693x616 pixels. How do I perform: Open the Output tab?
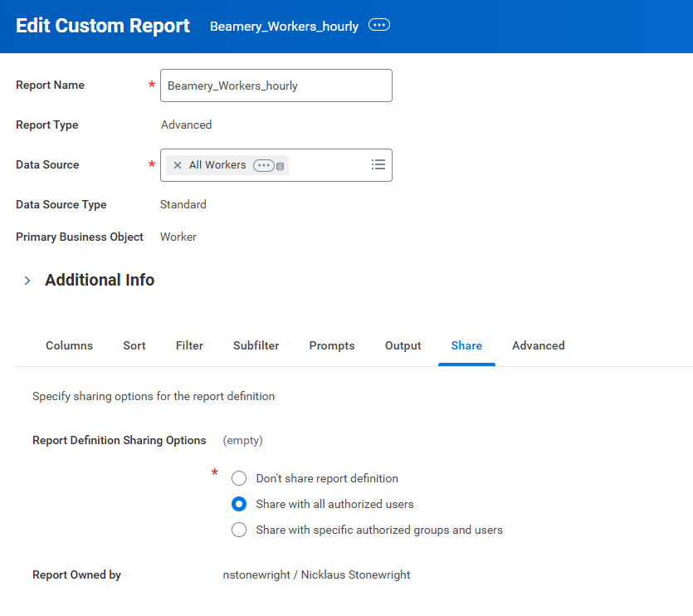coord(403,345)
